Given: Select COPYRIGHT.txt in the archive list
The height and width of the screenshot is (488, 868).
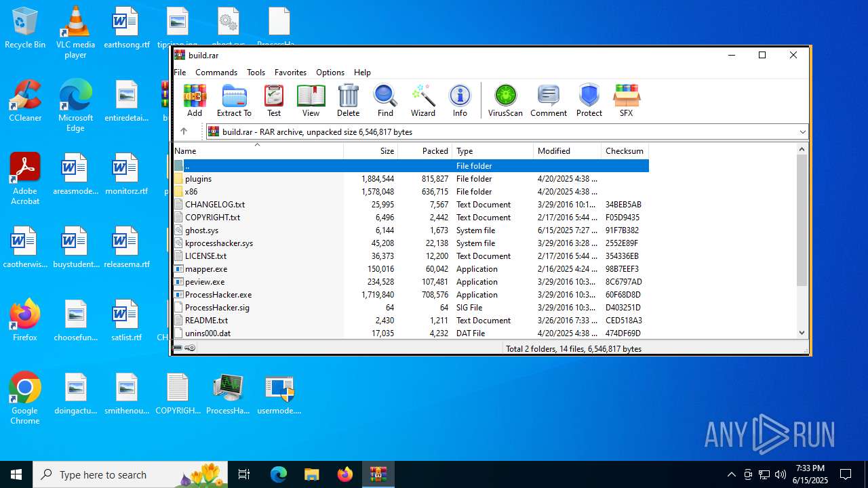Looking at the screenshot, I should (411, 218).
